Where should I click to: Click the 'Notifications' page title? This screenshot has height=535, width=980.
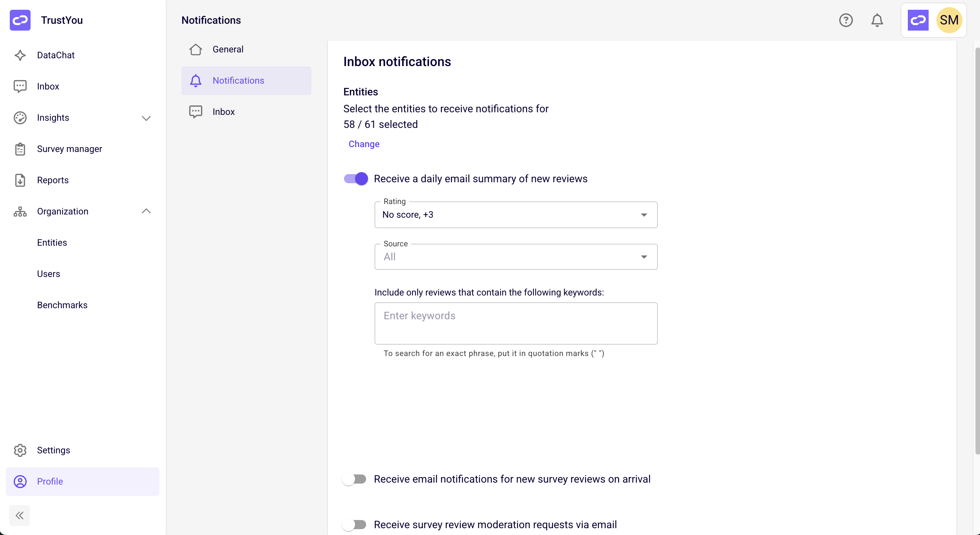click(211, 20)
